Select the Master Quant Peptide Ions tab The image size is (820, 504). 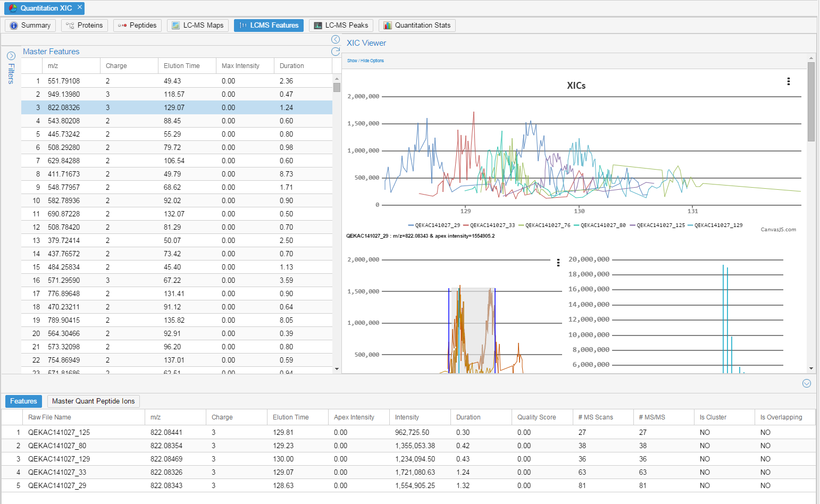93,401
